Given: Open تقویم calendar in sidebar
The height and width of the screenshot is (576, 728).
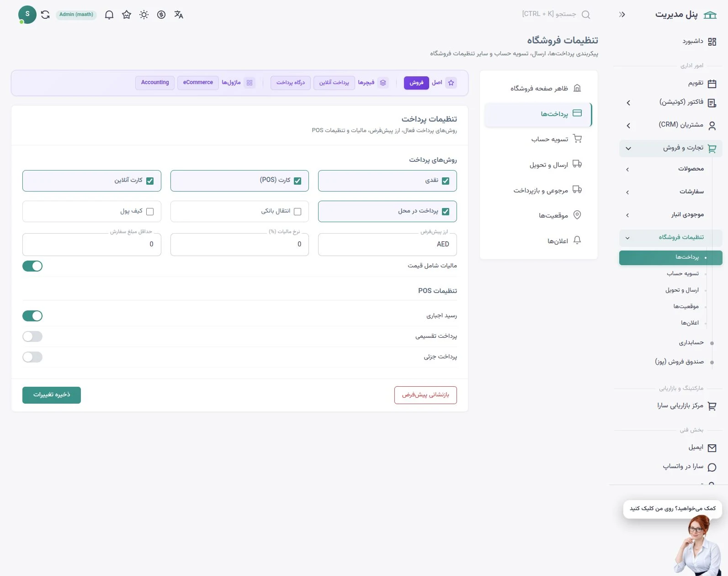Looking at the screenshot, I should [x=671, y=83].
